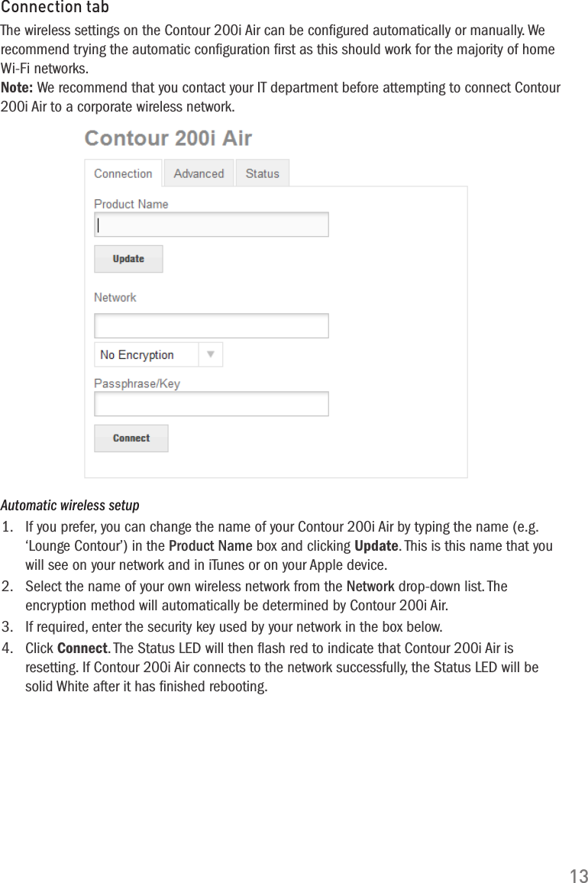Viewport: 588px width, 883px height.
Task: Click bold Connect word in step 4
Action: [x=82, y=649]
